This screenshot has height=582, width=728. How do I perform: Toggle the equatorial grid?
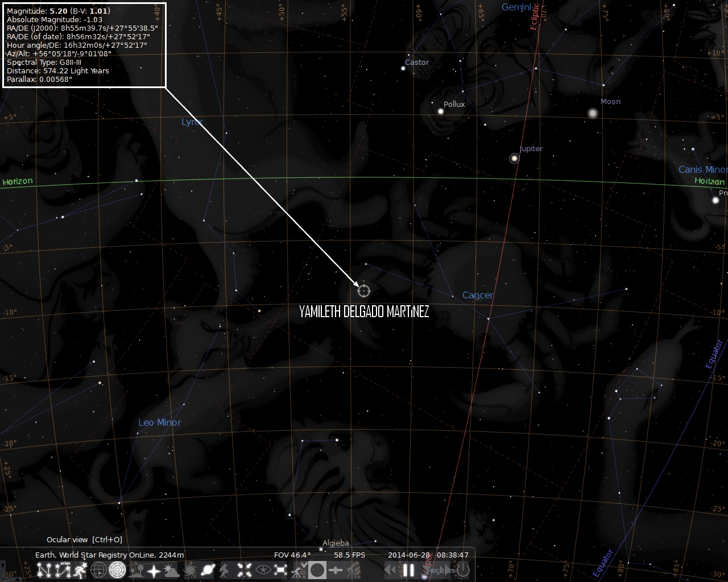[99, 569]
